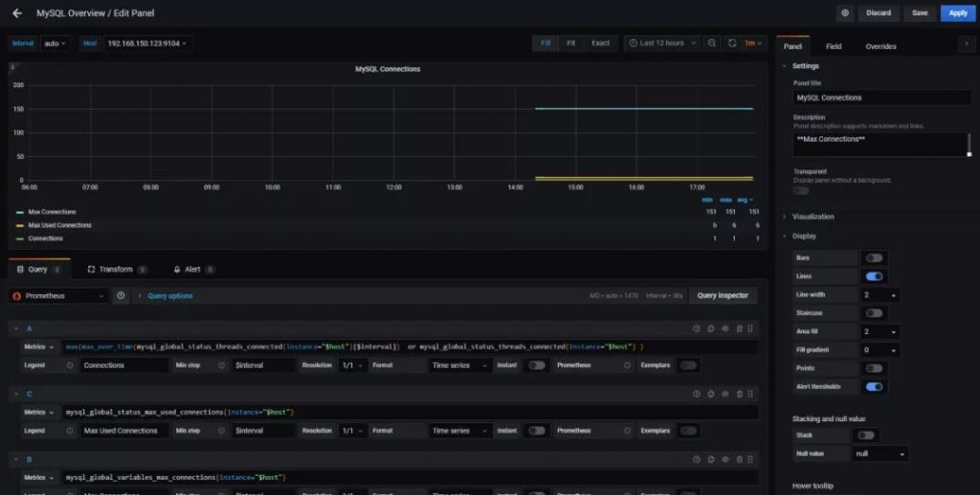Viewport: 980px width, 495px height.
Task: Toggle Instant switch in query C
Action: tap(536, 431)
